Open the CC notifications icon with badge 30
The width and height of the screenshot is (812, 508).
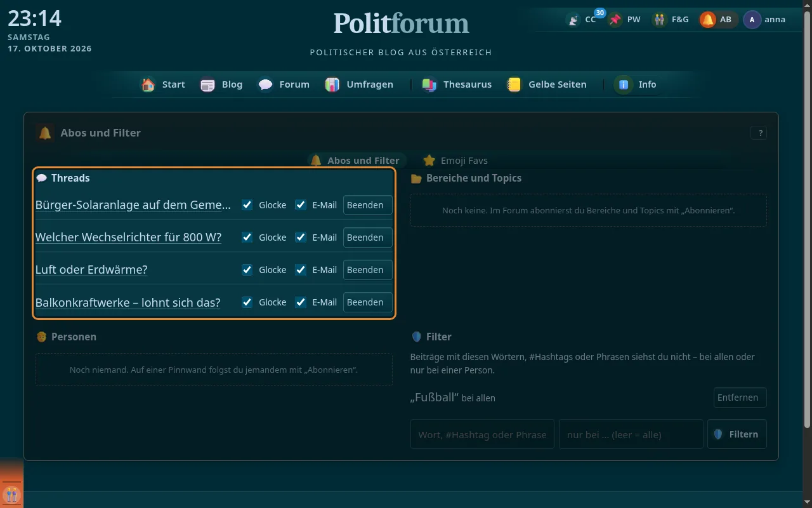[573, 20]
